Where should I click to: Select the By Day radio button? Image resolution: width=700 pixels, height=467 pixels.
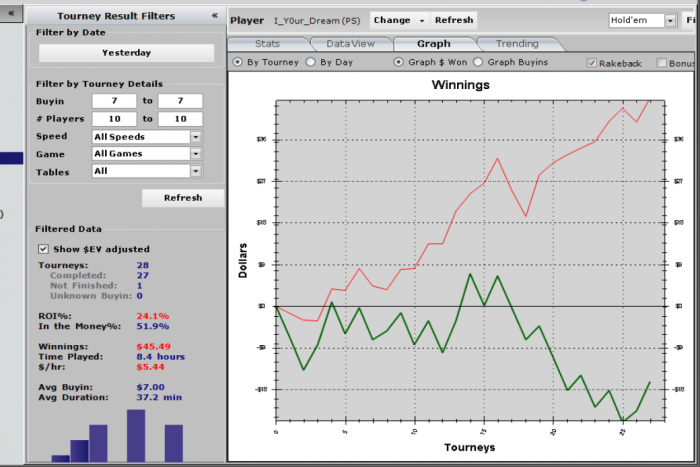click(311, 62)
